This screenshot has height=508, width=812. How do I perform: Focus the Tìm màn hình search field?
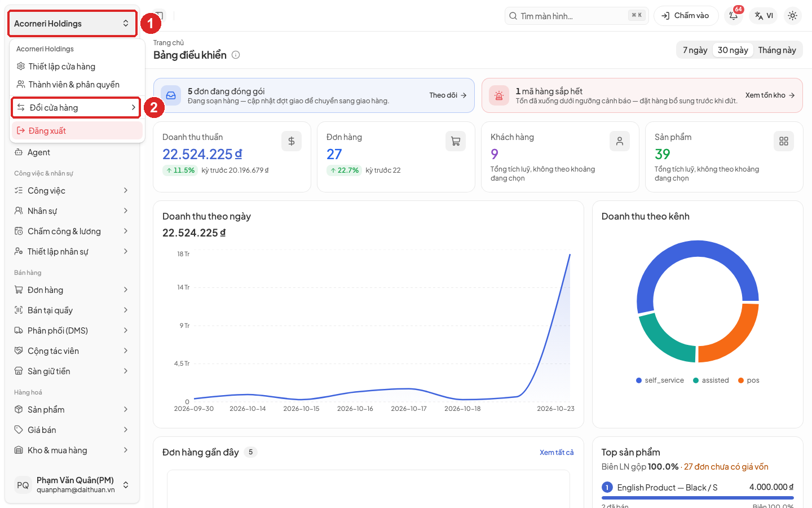576,16
